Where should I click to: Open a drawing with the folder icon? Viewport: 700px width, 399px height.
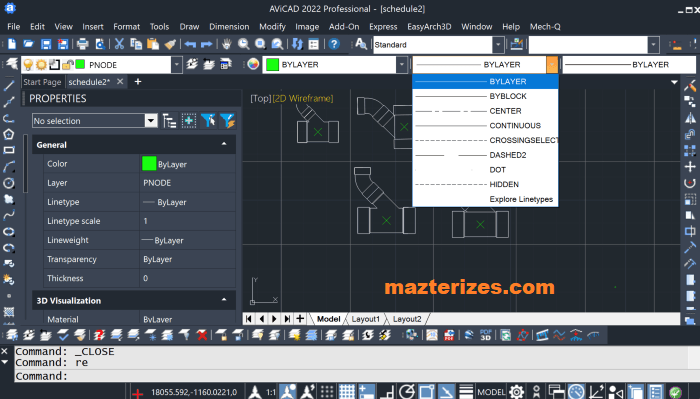(29, 44)
